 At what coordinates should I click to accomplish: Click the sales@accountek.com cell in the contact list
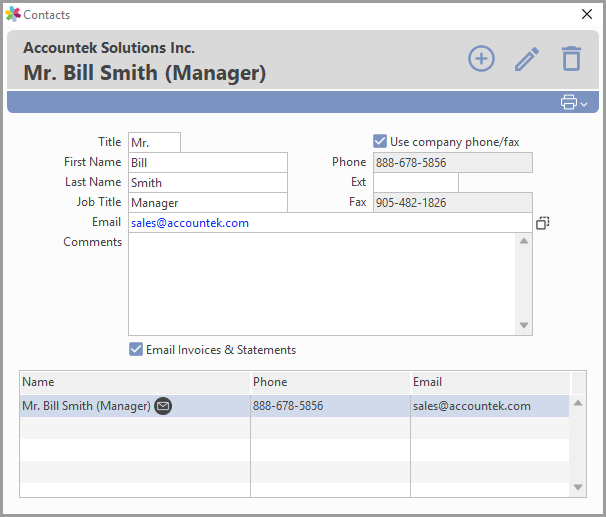(490, 406)
